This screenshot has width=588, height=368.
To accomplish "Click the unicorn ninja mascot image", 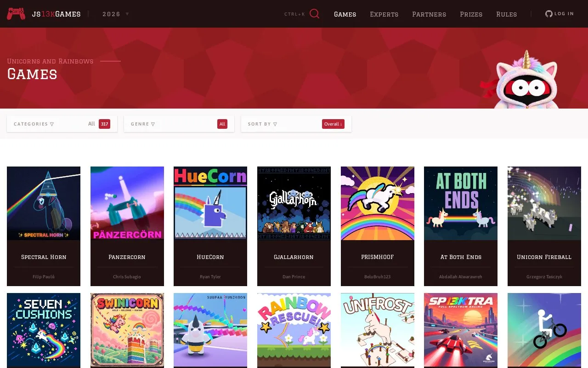I will pyautogui.click(x=519, y=79).
